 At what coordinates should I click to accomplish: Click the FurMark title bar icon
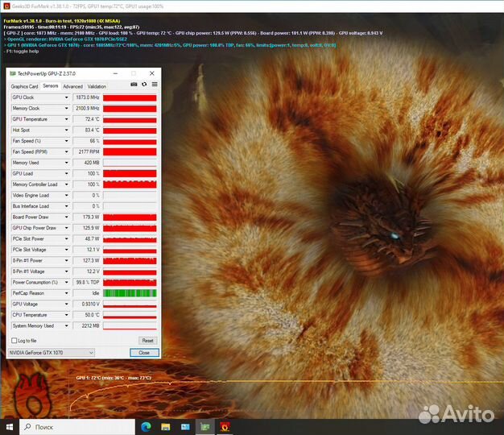click(x=6, y=6)
